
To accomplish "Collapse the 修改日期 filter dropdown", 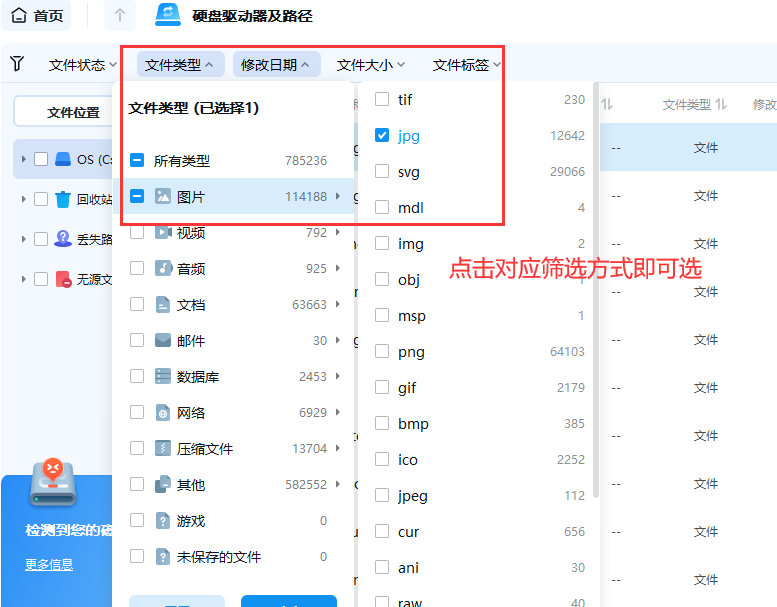I will [x=277, y=64].
